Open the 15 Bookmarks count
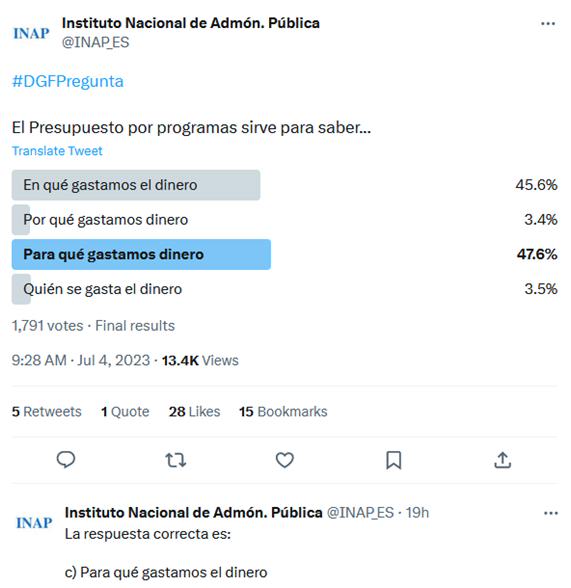Image resolution: width=571 pixels, height=588 pixels. [283, 412]
